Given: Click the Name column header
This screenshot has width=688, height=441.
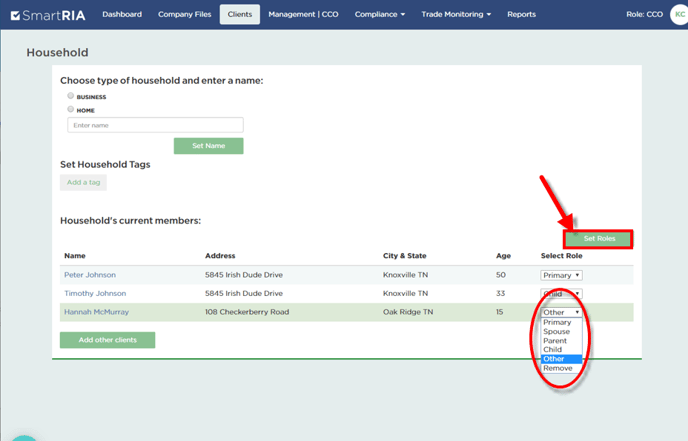Looking at the screenshot, I should pyautogui.click(x=75, y=256).
